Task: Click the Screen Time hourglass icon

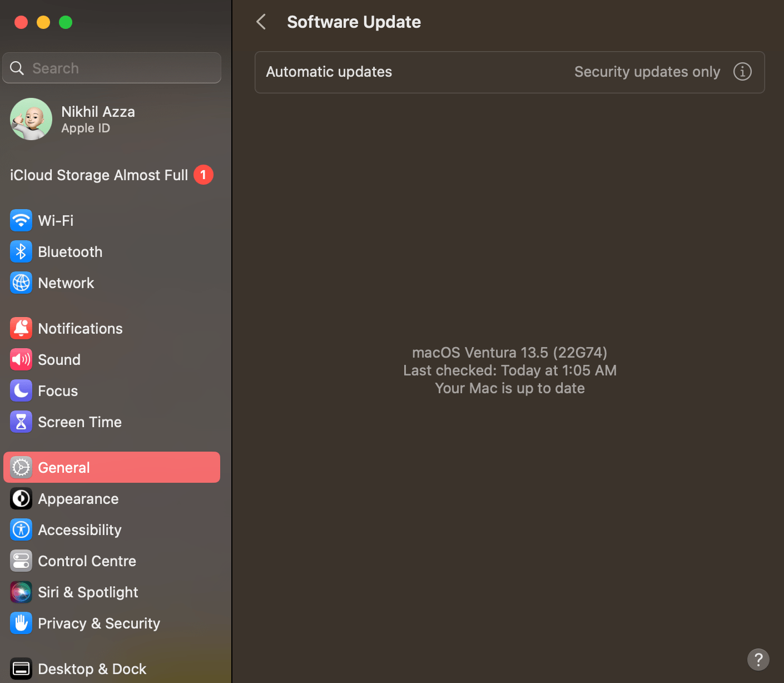Action: [x=21, y=422]
